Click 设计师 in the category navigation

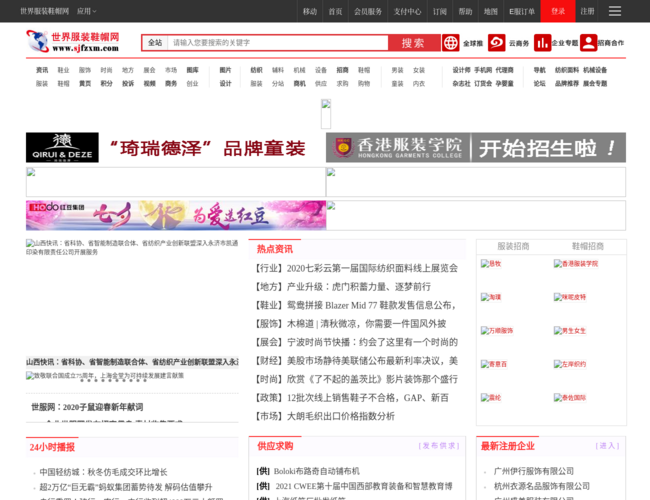pos(461,70)
